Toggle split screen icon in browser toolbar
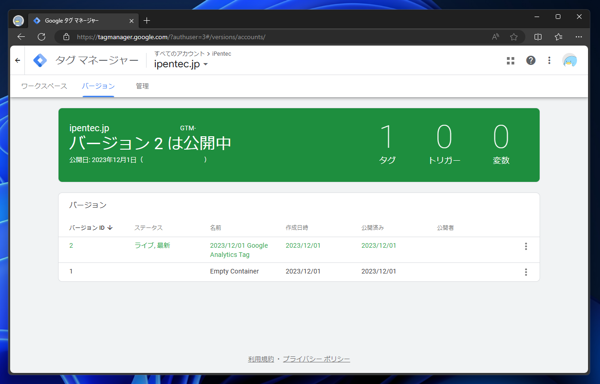 tap(538, 37)
